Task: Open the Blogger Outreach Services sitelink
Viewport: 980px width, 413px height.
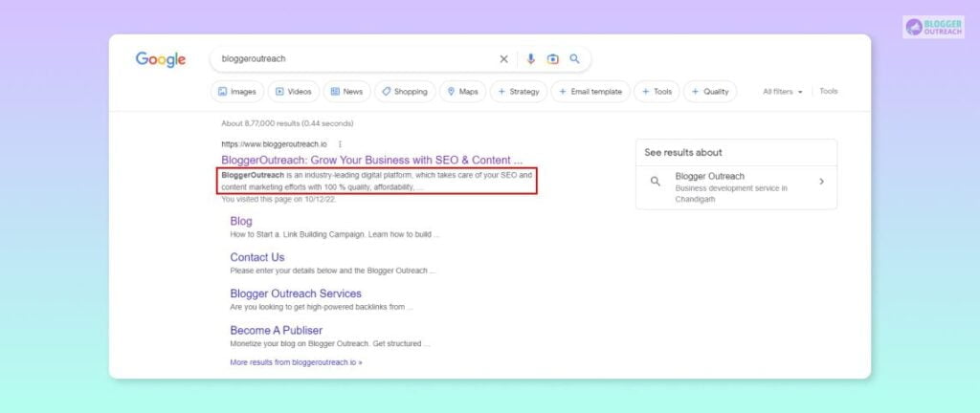Action: coord(296,293)
